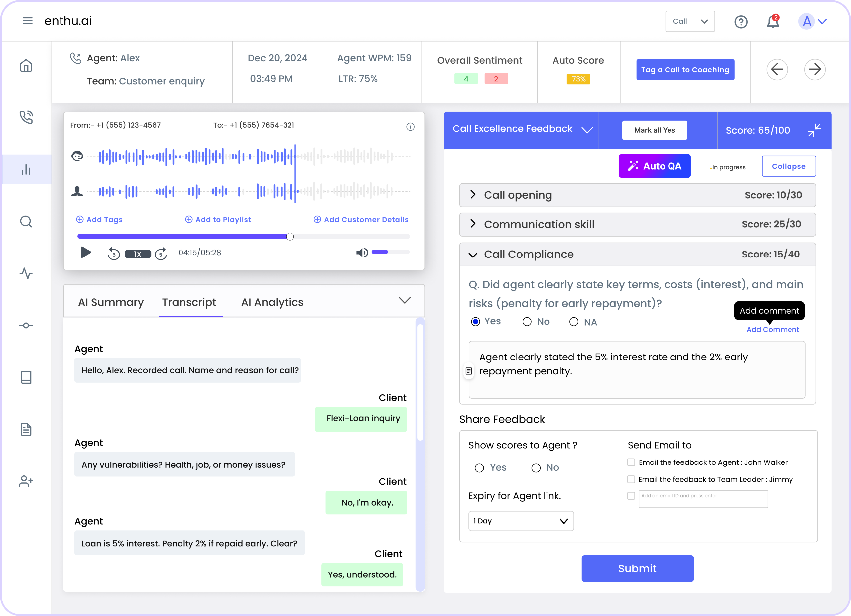Switch to the AI Analytics tab
The height and width of the screenshot is (616, 851).
(x=272, y=302)
